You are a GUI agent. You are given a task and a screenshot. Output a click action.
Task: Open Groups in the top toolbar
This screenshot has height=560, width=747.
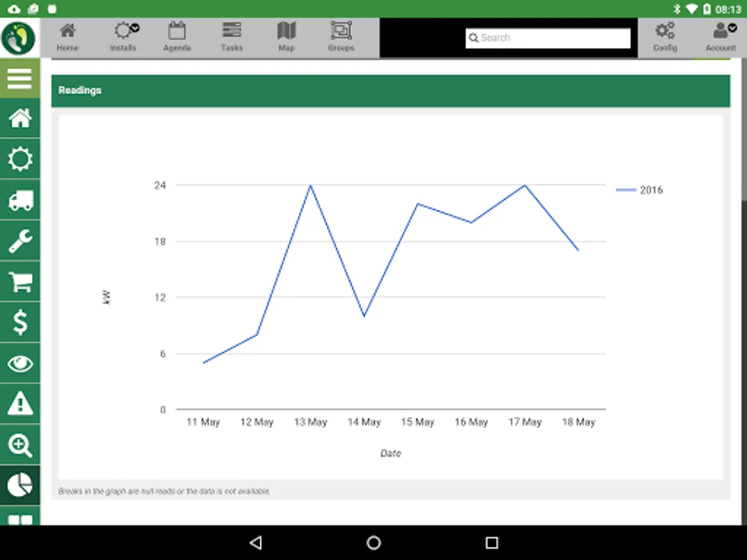(341, 37)
